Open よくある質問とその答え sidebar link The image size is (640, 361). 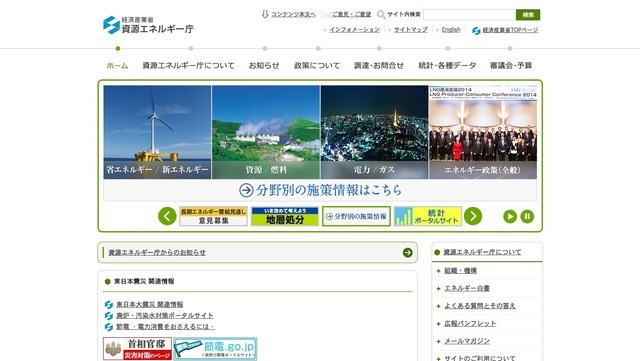pyautogui.click(x=480, y=306)
